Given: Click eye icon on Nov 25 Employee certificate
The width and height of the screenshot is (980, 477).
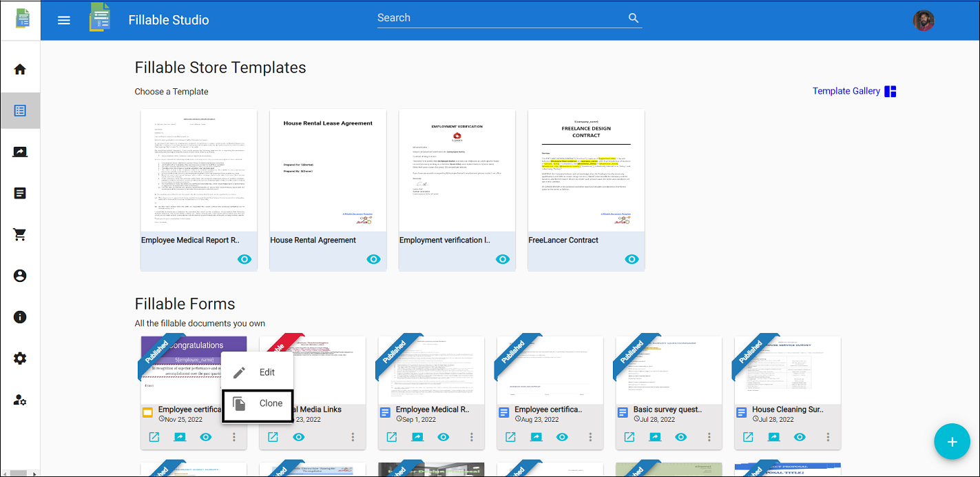Looking at the screenshot, I should click(x=205, y=437).
